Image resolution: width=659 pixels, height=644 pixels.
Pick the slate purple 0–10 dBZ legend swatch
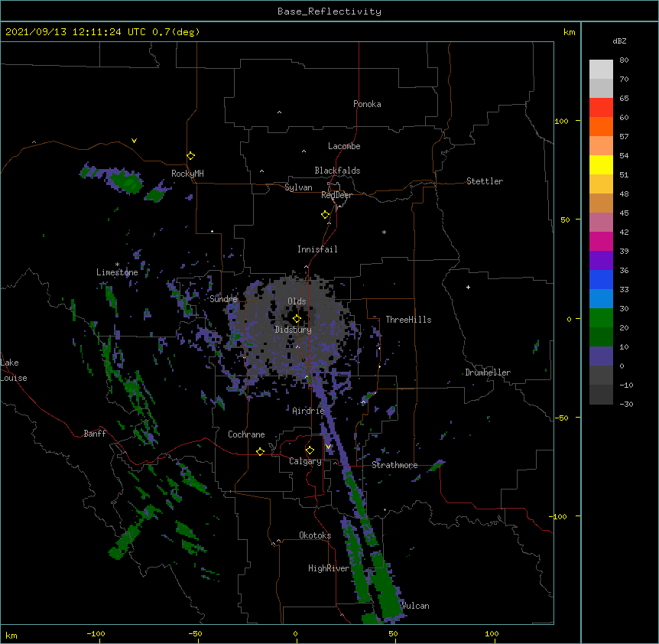(601, 356)
